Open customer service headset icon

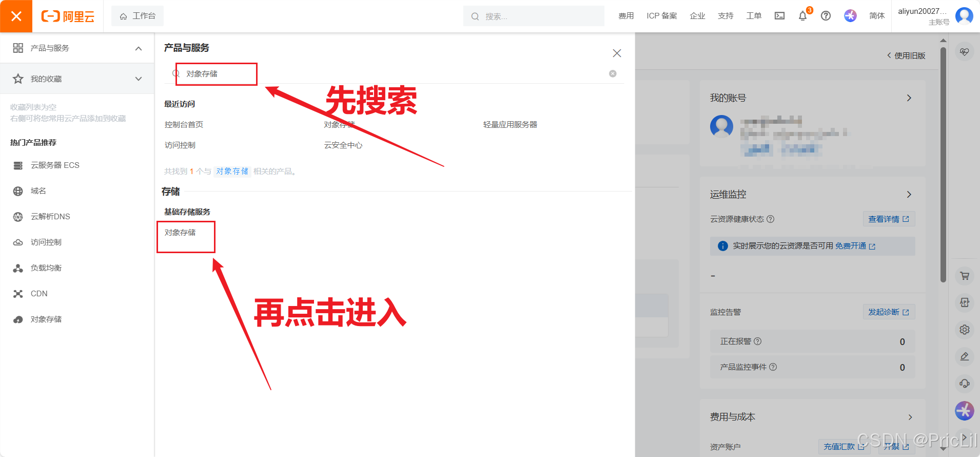[x=965, y=383]
